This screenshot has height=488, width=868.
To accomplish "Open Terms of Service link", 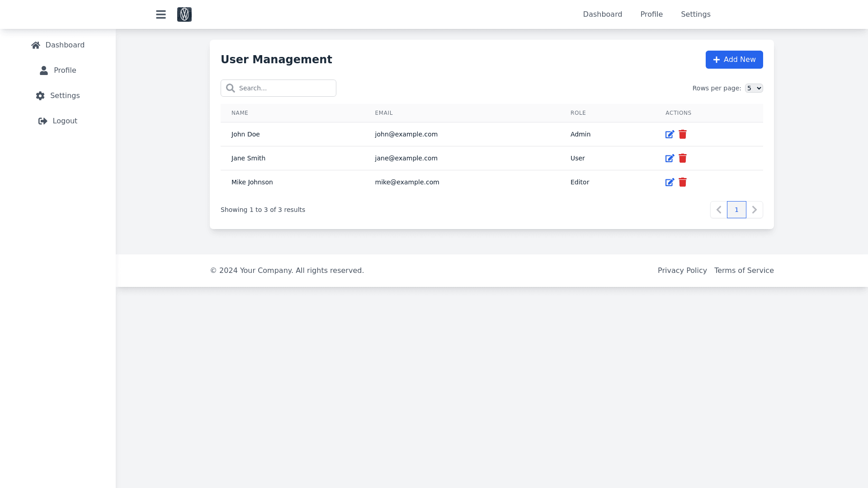I will click(744, 271).
